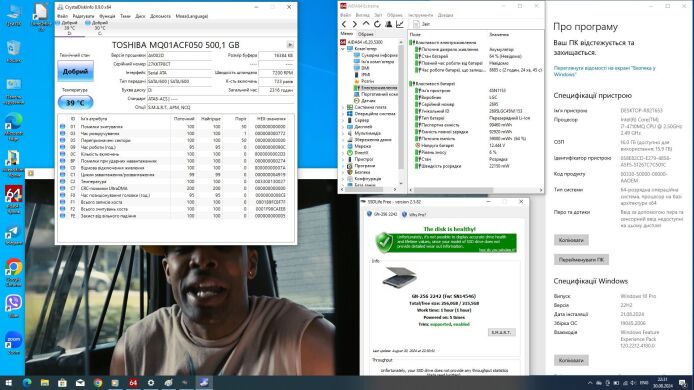Click the AIDA64 report page icon
694x390 pixels.
point(416,24)
